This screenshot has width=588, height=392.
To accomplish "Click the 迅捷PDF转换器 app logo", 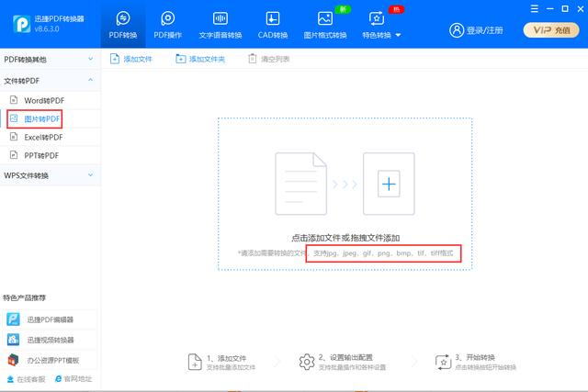I will coord(21,24).
